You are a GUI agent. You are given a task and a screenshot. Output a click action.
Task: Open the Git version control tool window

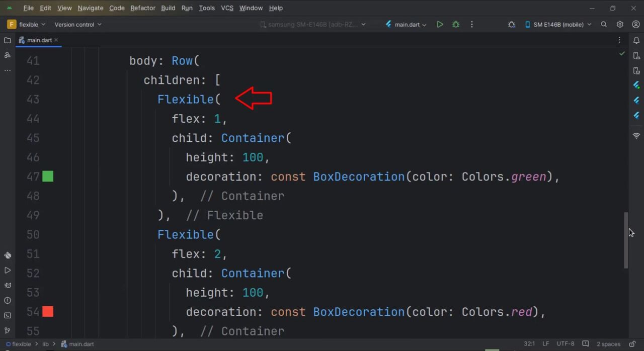tap(8, 330)
